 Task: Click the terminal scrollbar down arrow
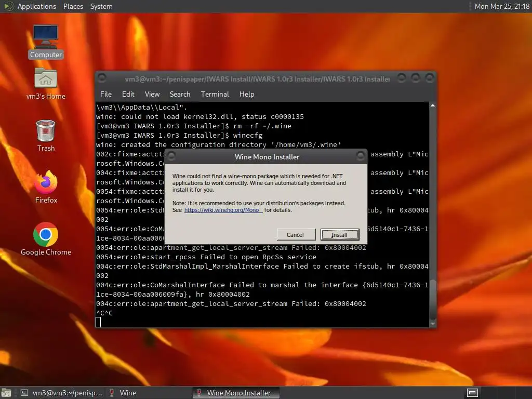pyautogui.click(x=433, y=324)
